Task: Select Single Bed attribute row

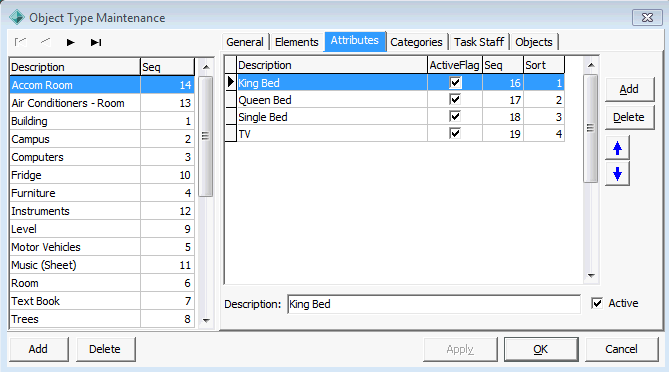Action: [x=395, y=116]
